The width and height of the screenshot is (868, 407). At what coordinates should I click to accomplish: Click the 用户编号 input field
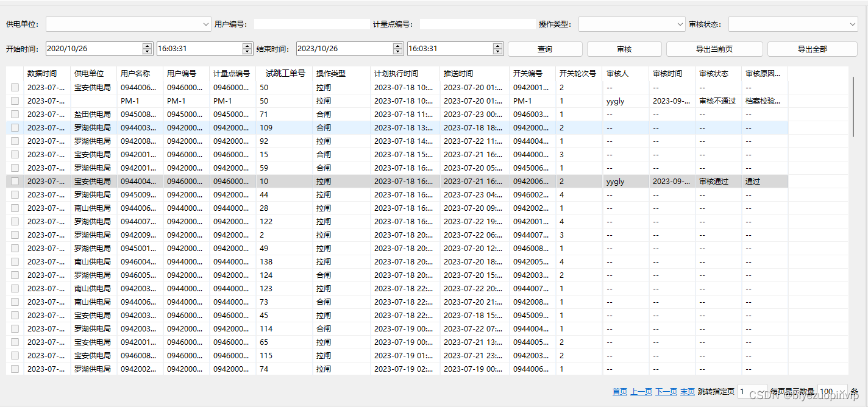coord(311,24)
